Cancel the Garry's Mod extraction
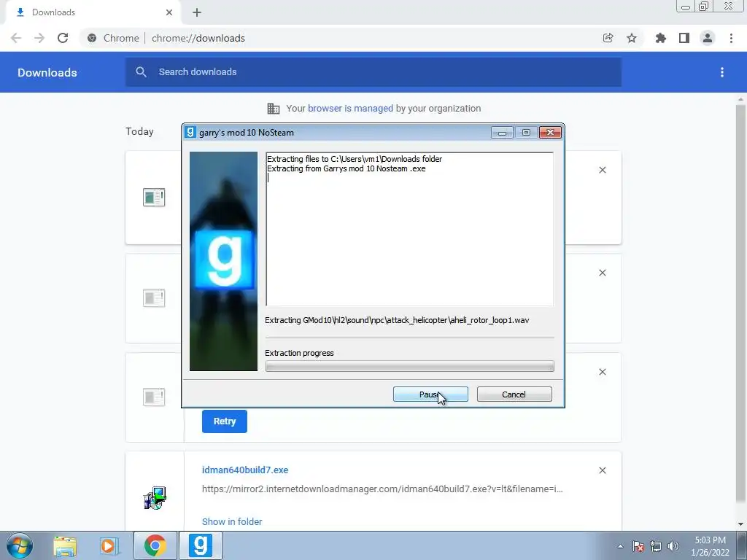Viewport: 747px width, 560px height. pos(514,394)
